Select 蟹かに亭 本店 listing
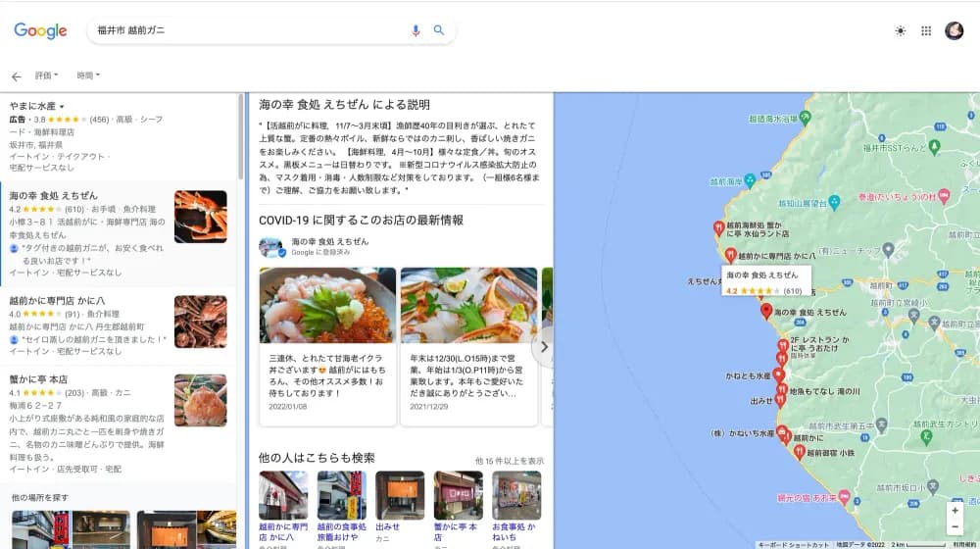 point(39,380)
